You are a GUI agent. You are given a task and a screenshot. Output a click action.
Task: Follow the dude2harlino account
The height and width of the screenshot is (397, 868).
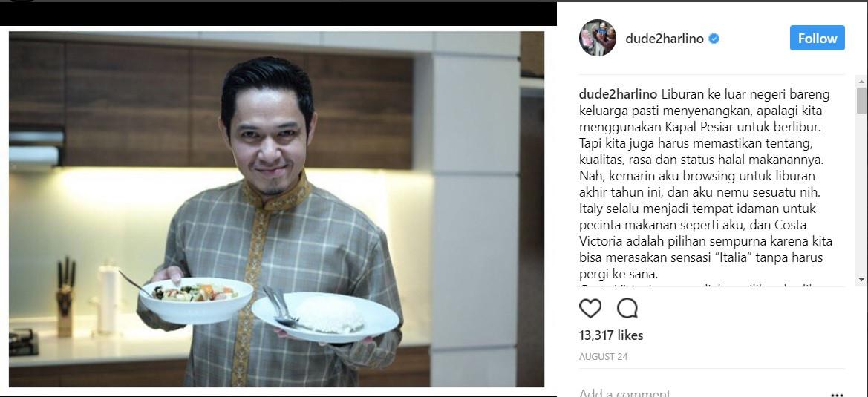tap(817, 38)
